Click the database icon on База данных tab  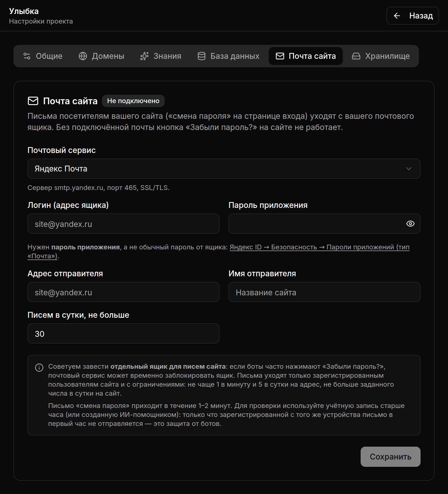tap(202, 56)
